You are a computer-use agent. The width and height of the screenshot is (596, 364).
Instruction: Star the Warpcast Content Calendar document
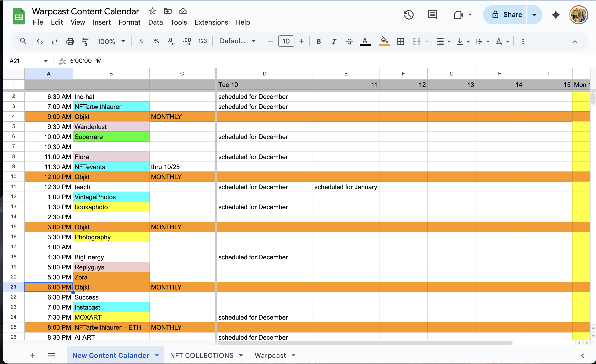[152, 11]
